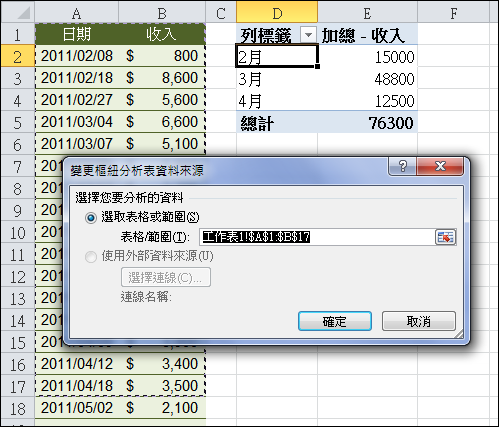Screen dimensions: 499x427
Task: Close the change data source dialog
Action: click(440, 166)
